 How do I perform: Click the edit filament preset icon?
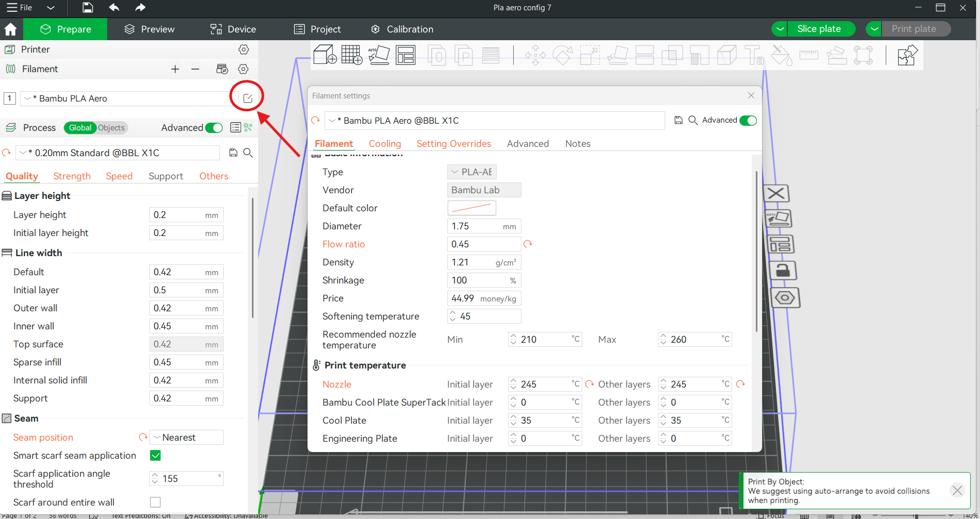[247, 98]
